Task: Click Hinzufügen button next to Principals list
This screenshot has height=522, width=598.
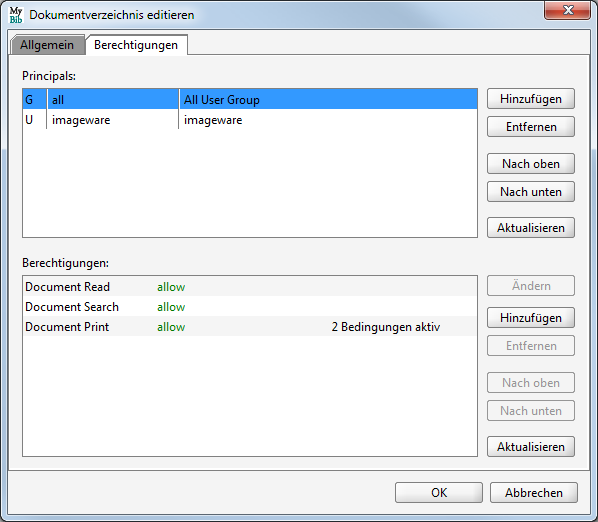Action: pyautogui.click(x=530, y=99)
